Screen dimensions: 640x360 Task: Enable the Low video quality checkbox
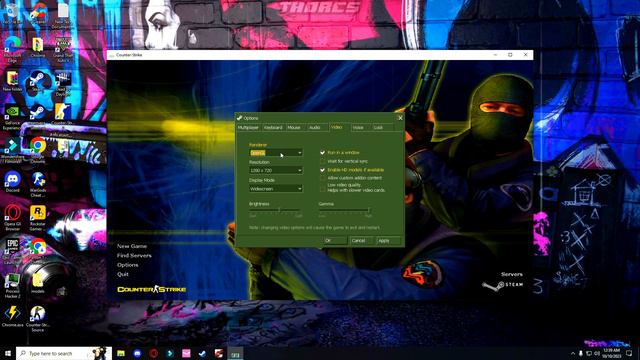[322, 188]
